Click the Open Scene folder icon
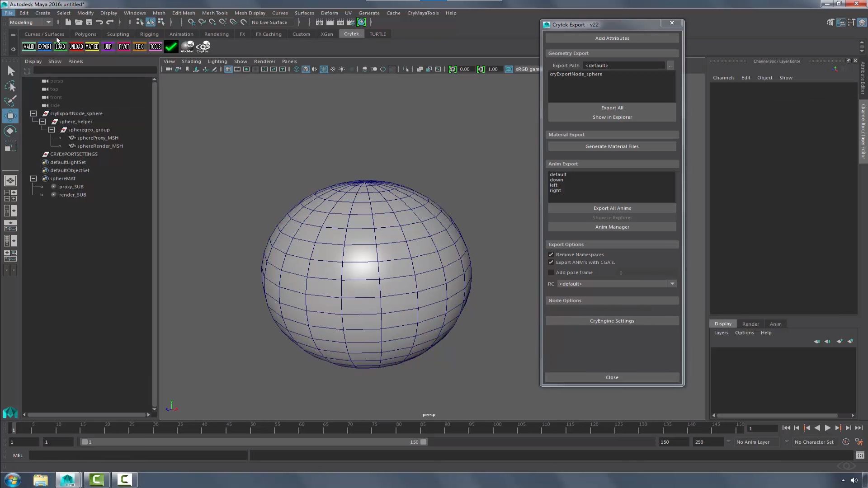Image resolution: width=868 pixels, height=488 pixels. click(78, 22)
